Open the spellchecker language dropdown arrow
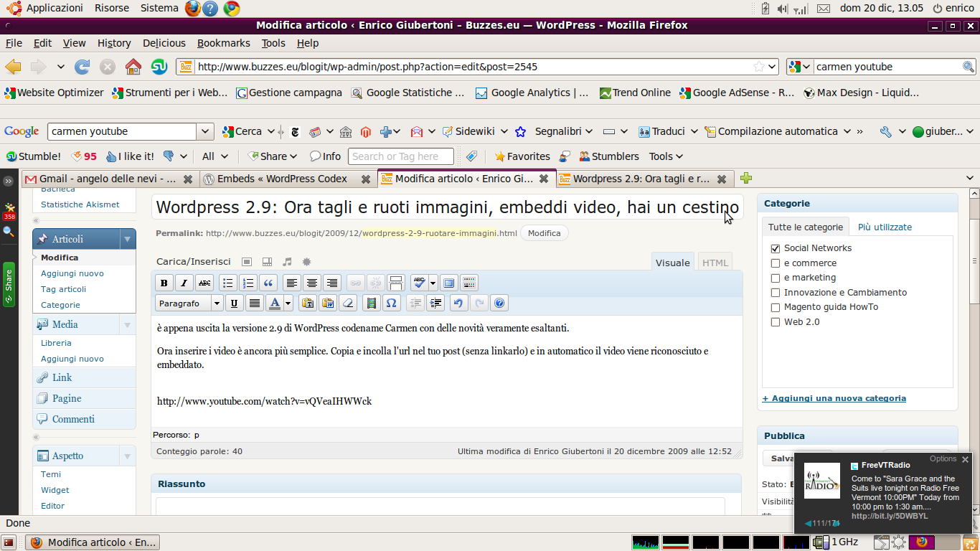The height and width of the screenshot is (551, 980). (433, 283)
